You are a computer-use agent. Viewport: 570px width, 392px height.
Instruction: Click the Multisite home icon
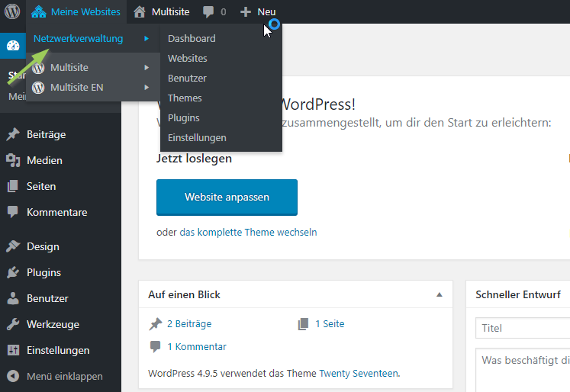pos(139,11)
